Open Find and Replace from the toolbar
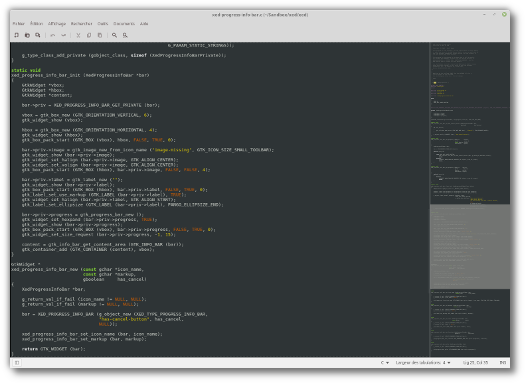 pyautogui.click(x=125, y=35)
